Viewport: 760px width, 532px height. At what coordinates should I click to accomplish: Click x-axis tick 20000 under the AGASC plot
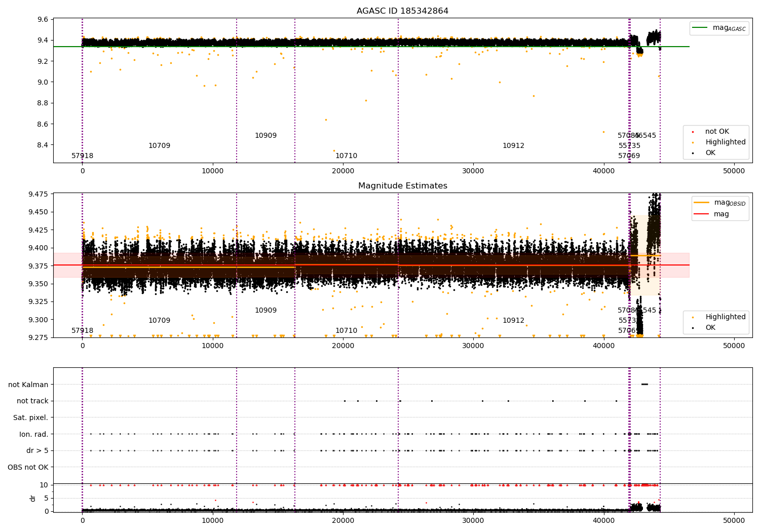pos(343,171)
